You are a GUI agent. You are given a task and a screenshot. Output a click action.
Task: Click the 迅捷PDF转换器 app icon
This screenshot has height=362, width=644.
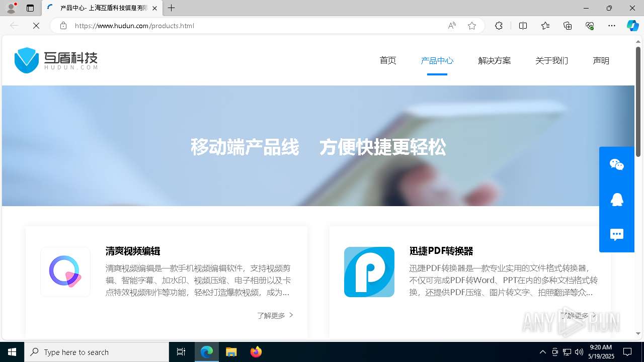pos(369,272)
